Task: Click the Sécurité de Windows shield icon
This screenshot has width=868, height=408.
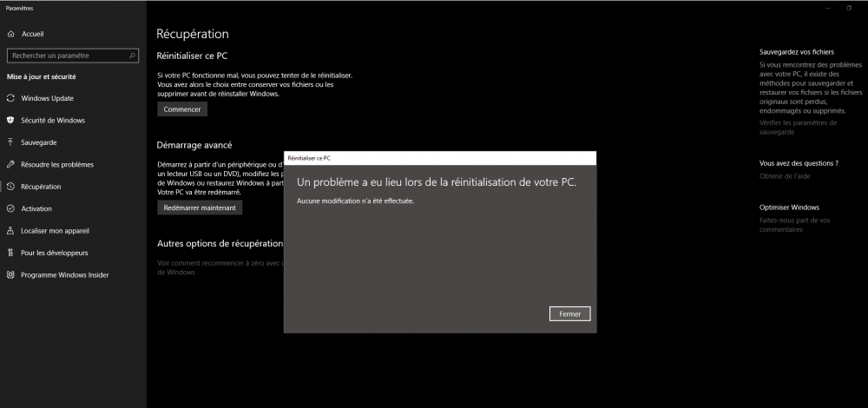Action: point(10,120)
